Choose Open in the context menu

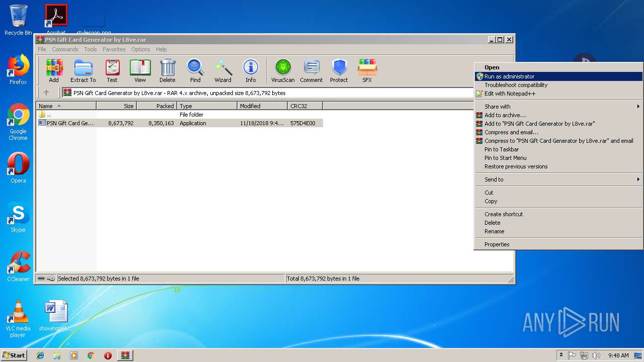558,67
